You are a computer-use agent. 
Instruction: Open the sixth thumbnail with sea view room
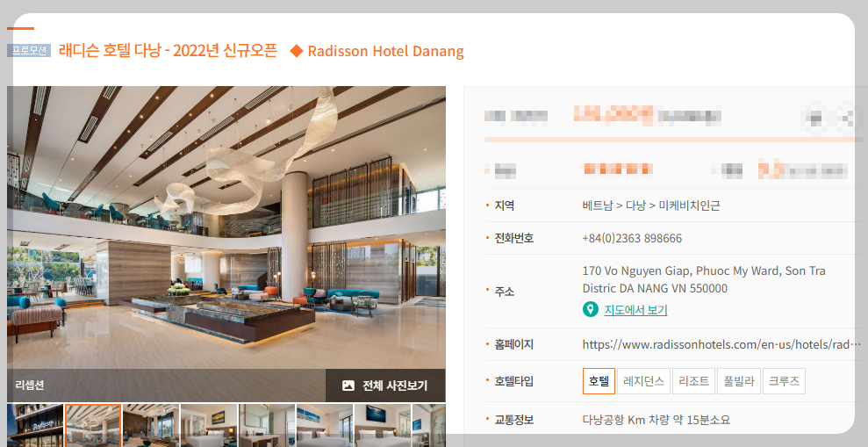(x=325, y=425)
